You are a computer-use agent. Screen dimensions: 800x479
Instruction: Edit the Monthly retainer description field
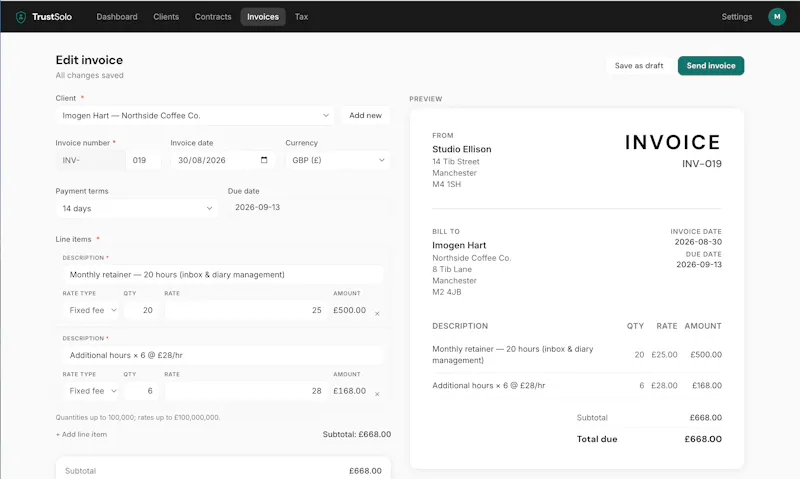[223, 274]
